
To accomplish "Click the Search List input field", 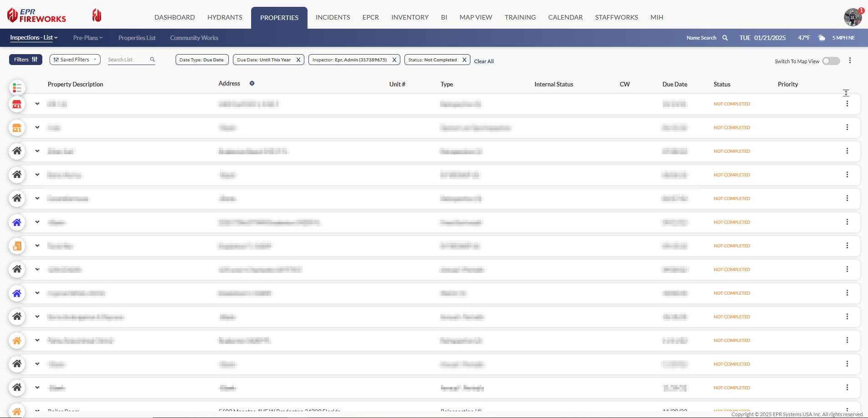I will 127,60.
